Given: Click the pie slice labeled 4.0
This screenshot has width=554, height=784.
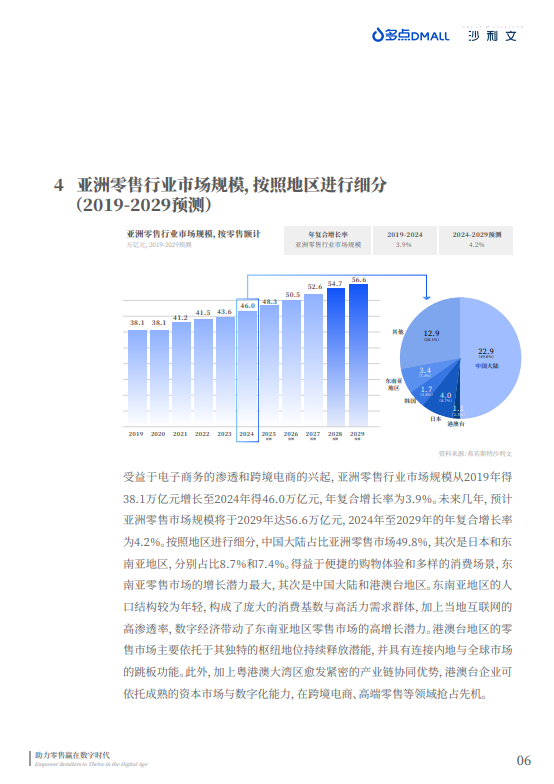Looking at the screenshot, I should coord(445,396).
